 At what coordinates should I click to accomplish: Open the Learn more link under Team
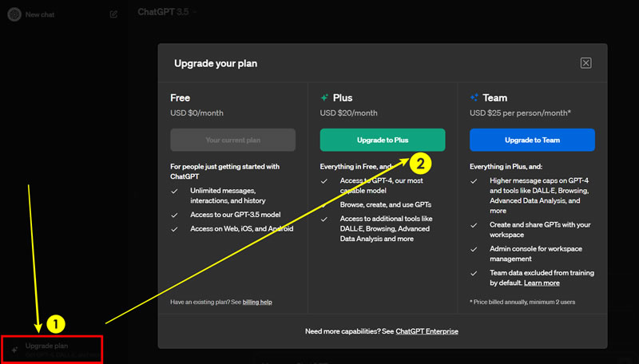point(542,283)
